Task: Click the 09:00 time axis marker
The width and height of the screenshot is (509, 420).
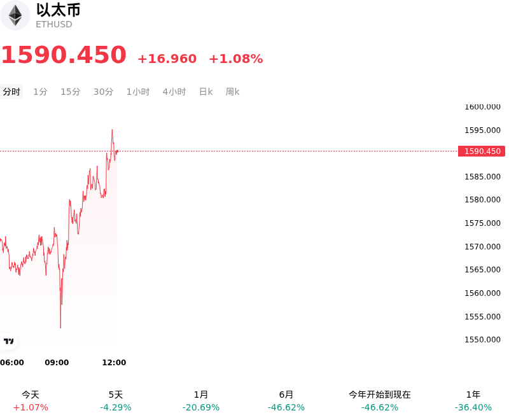Action: pos(57,363)
